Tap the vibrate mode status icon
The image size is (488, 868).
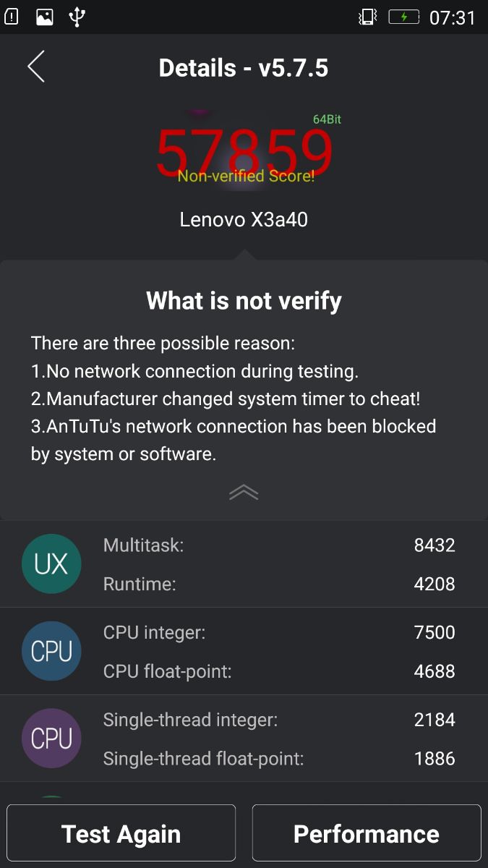coord(367,17)
